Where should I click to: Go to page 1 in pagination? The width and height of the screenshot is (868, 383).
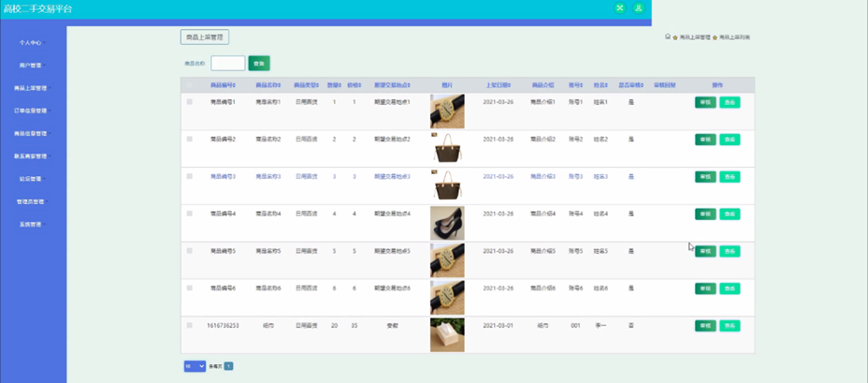point(228,366)
